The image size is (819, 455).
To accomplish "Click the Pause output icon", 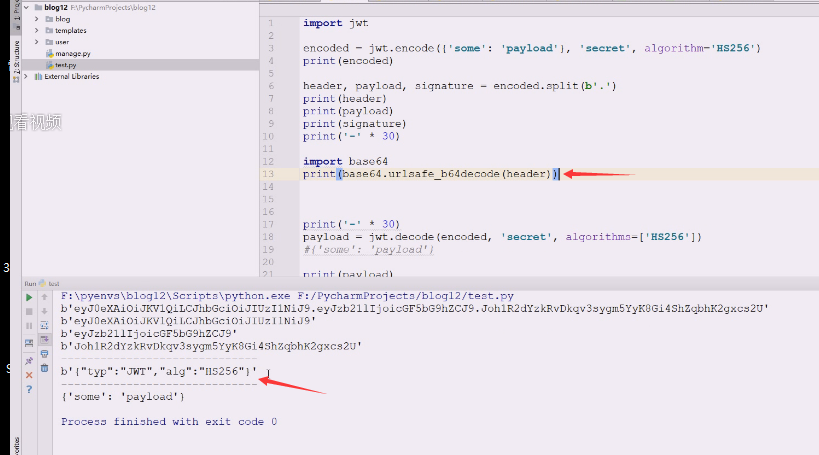I will (x=29, y=325).
